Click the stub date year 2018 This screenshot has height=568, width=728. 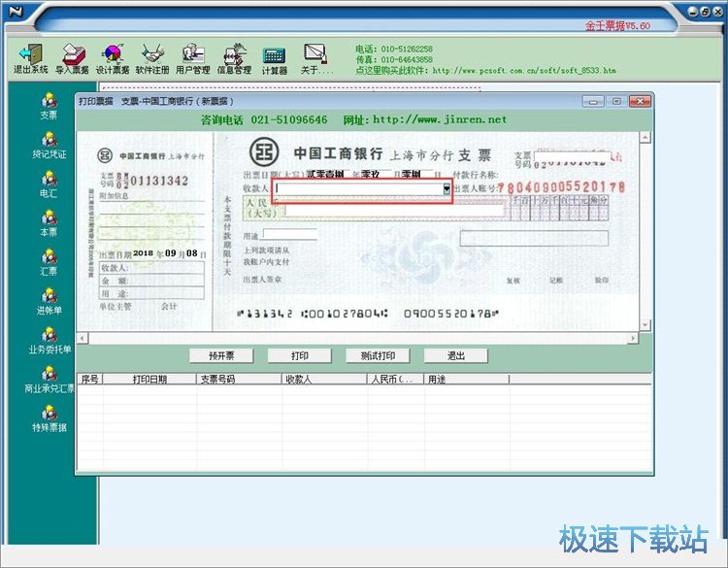click(x=143, y=253)
